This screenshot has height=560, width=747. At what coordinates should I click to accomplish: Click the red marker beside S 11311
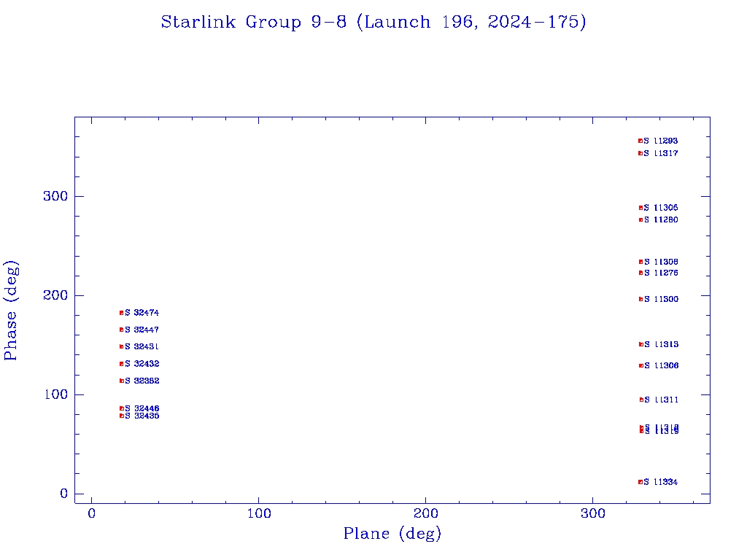(641, 400)
